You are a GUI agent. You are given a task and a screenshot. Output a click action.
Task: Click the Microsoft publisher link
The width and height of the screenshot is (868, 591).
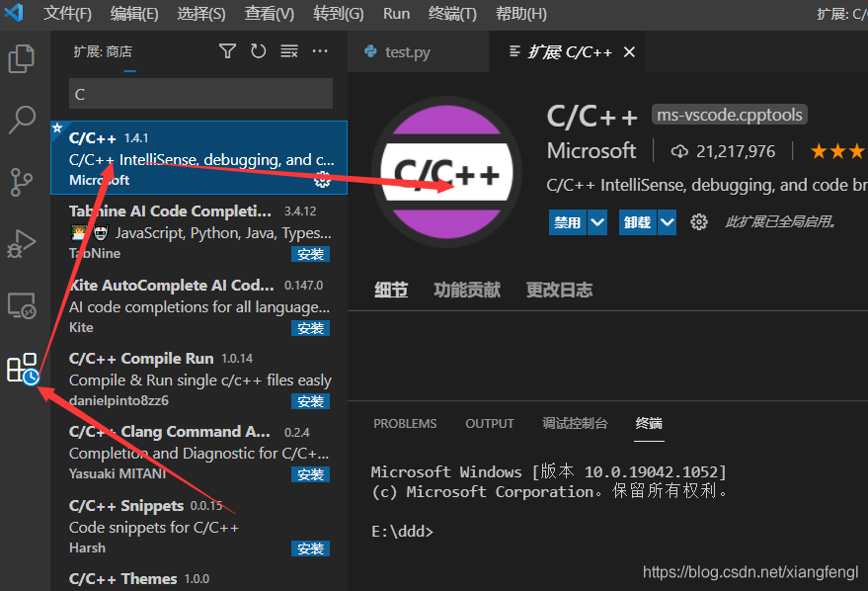[x=592, y=150]
